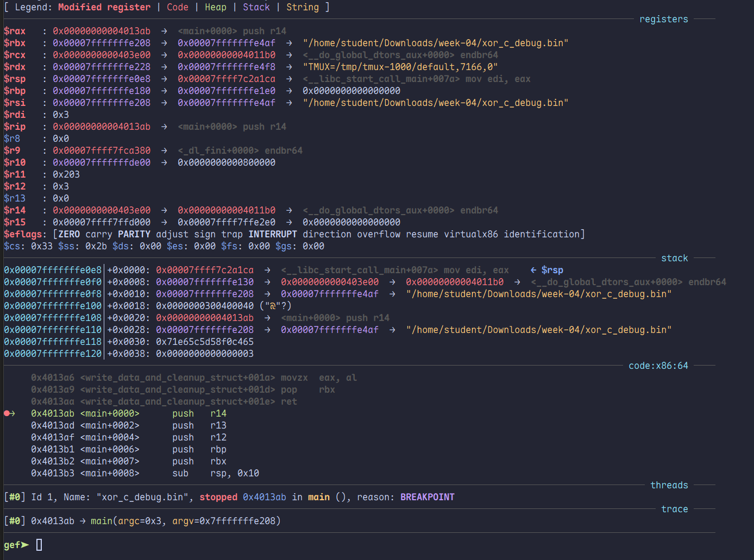Click the 'sub rsp, 0x10' instruction line
This screenshot has width=754, height=560.
click(216, 473)
